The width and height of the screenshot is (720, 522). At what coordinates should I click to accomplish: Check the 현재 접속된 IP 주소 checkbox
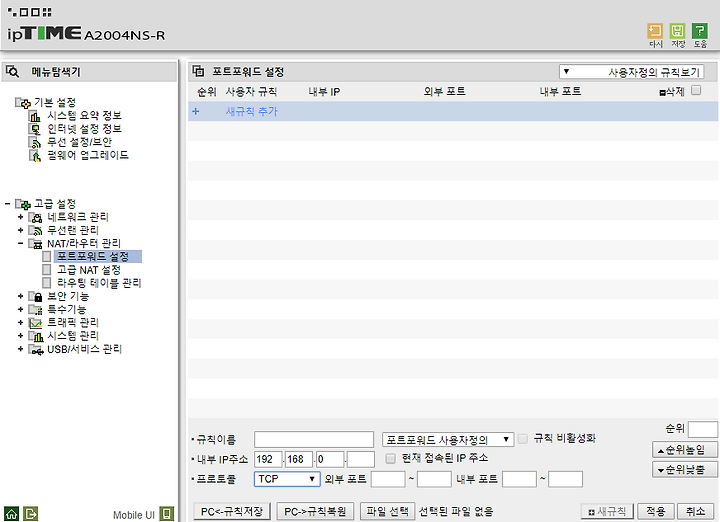pos(390,458)
